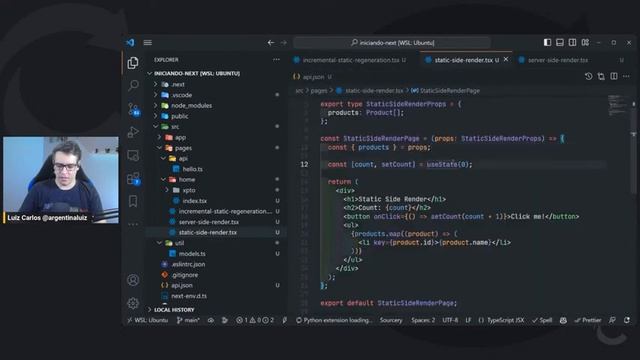640x360 pixels.
Task: Open models.ts in the explorer
Action: point(192,254)
